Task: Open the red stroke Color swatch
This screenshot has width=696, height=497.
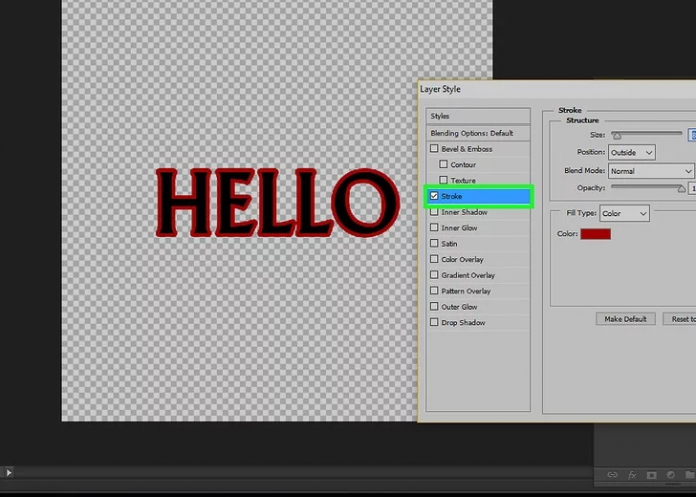Action: pos(595,234)
